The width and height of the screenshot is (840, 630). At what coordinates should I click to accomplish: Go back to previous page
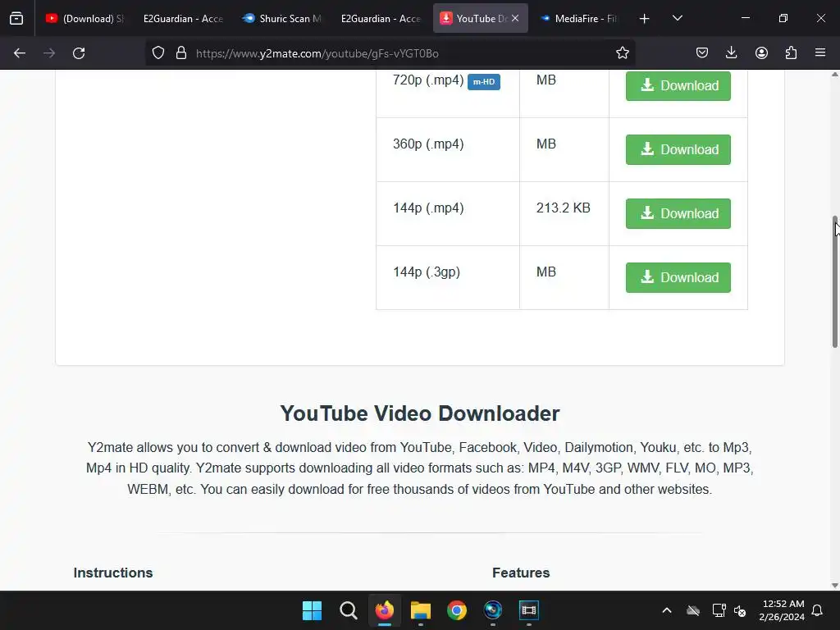[20, 53]
